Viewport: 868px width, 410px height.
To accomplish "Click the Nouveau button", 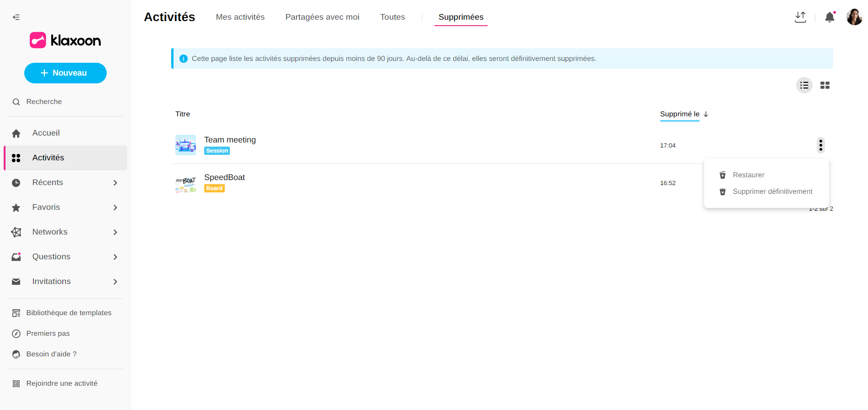I will 65,73.
